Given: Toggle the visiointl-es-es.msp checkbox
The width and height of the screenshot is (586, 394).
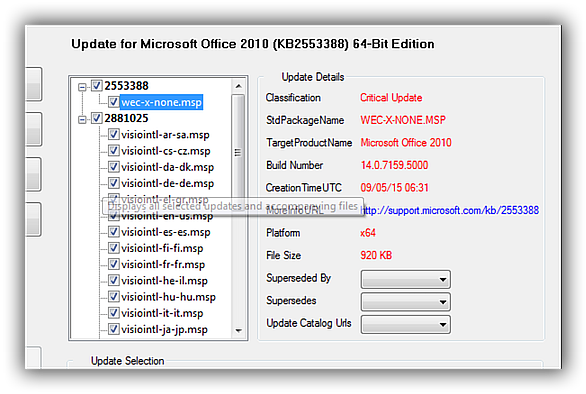Looking at the screenshot, I should click(114, 232).
